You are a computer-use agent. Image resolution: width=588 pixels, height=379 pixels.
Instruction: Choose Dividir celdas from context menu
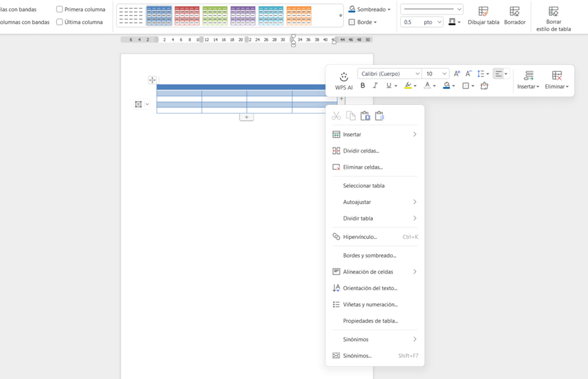(x=361, y=151)
